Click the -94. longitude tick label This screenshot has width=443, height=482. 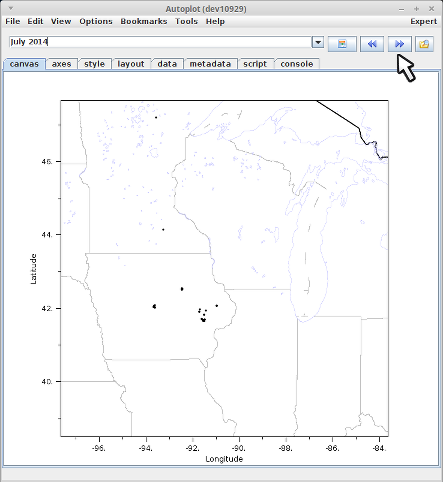click(x=145, y=448)
